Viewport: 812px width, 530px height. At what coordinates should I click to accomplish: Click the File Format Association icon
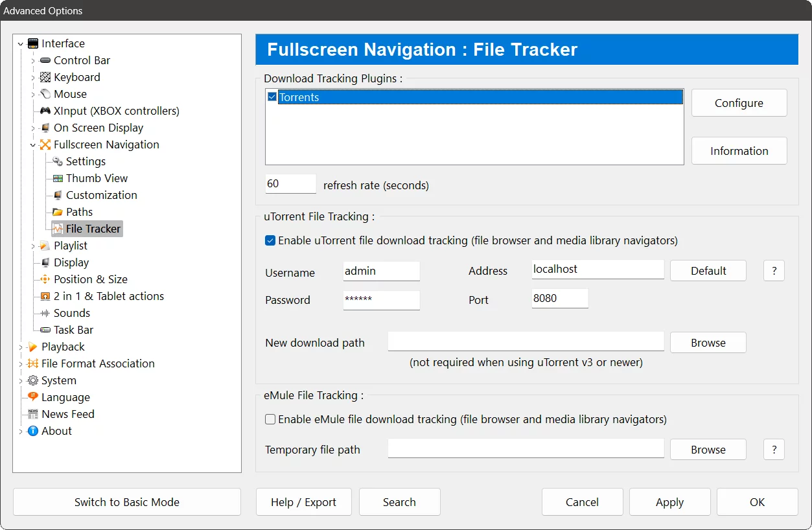coord(33,363)
